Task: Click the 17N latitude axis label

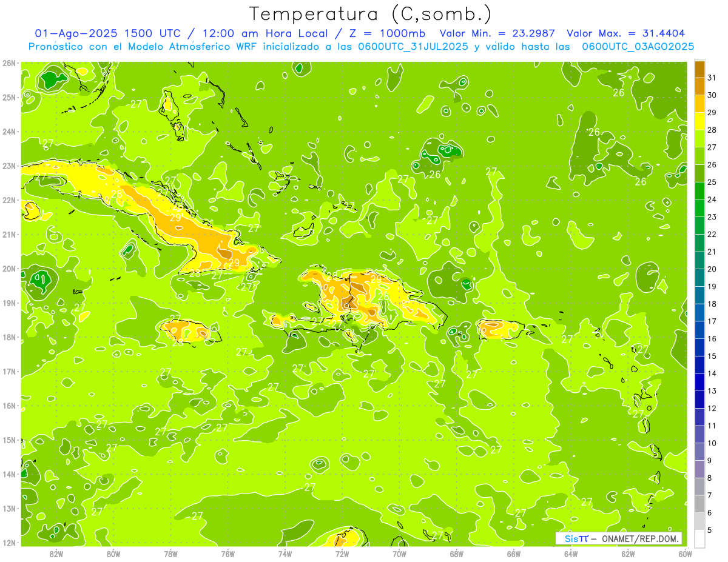Action: [8, 371]
